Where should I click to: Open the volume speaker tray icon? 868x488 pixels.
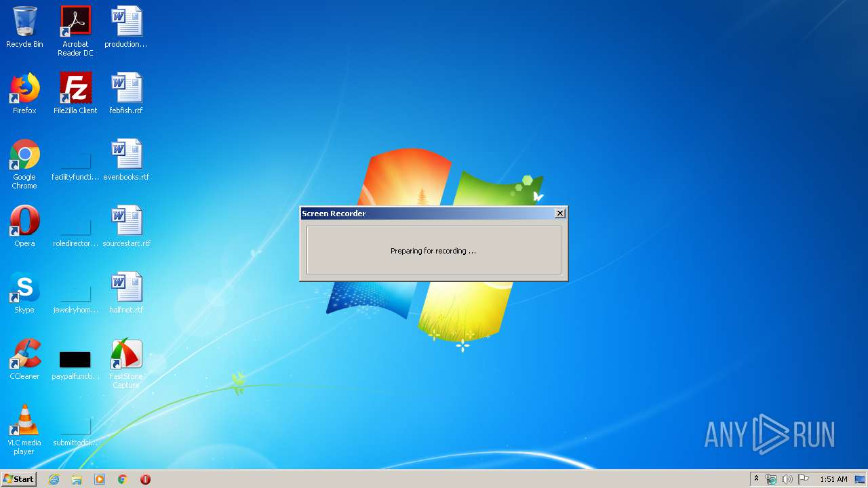pyautogui.click(x=787, y=479)
